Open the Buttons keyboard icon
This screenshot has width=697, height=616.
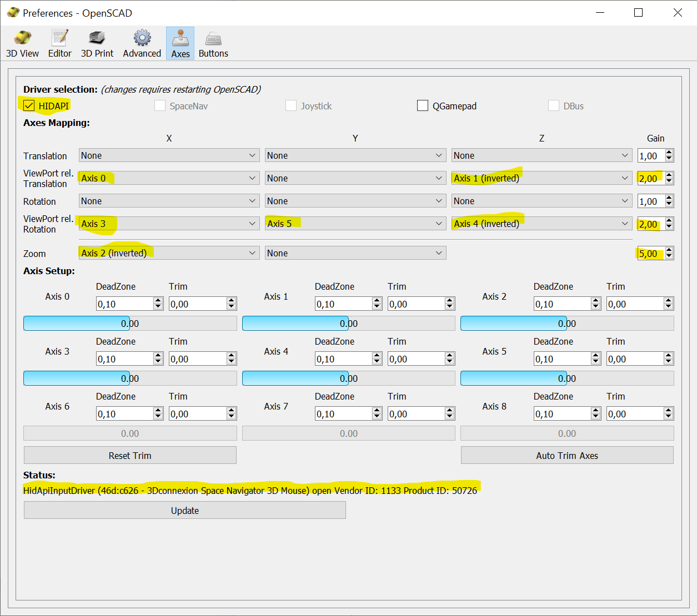[x=213, y=38]
